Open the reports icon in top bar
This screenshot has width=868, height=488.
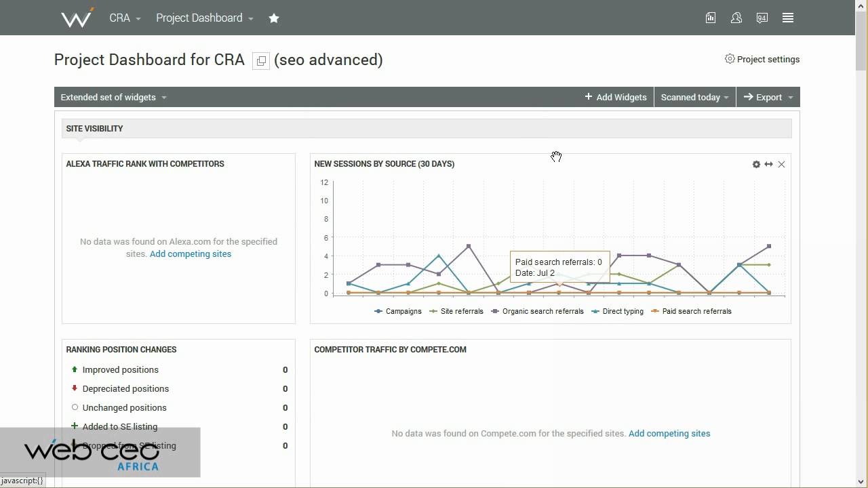click(x=711, y=18)
